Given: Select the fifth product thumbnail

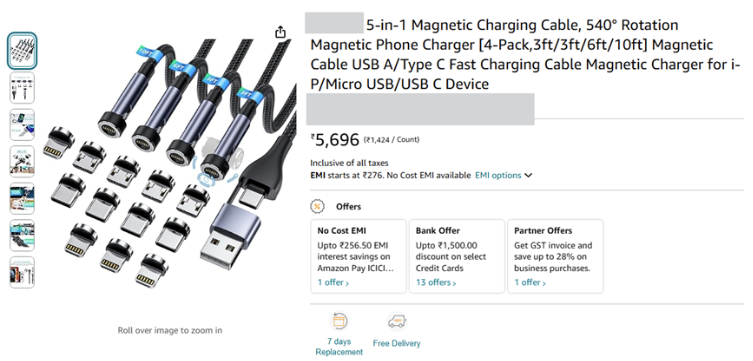Looking at the screenshot, I should (22, 198).
